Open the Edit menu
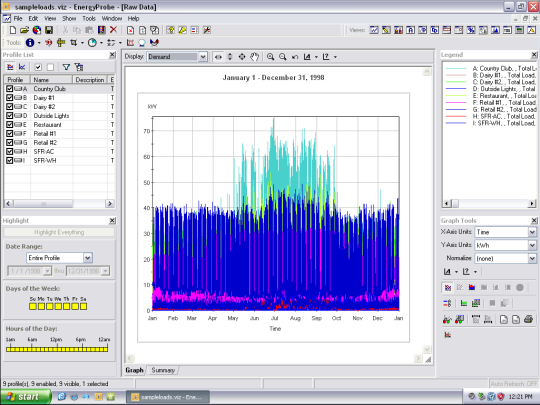540x405 pixels. 33,19
